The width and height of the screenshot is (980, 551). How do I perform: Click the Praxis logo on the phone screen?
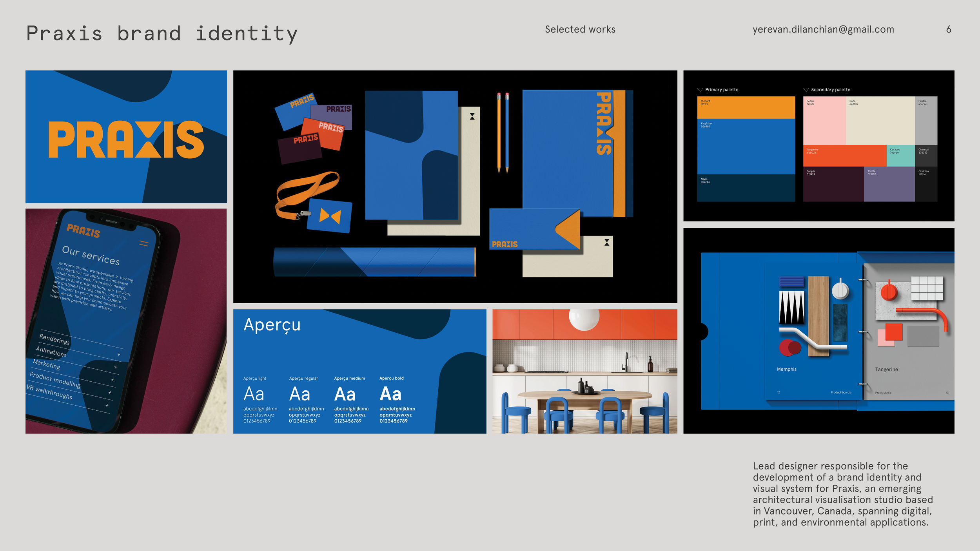click(83, 231)
